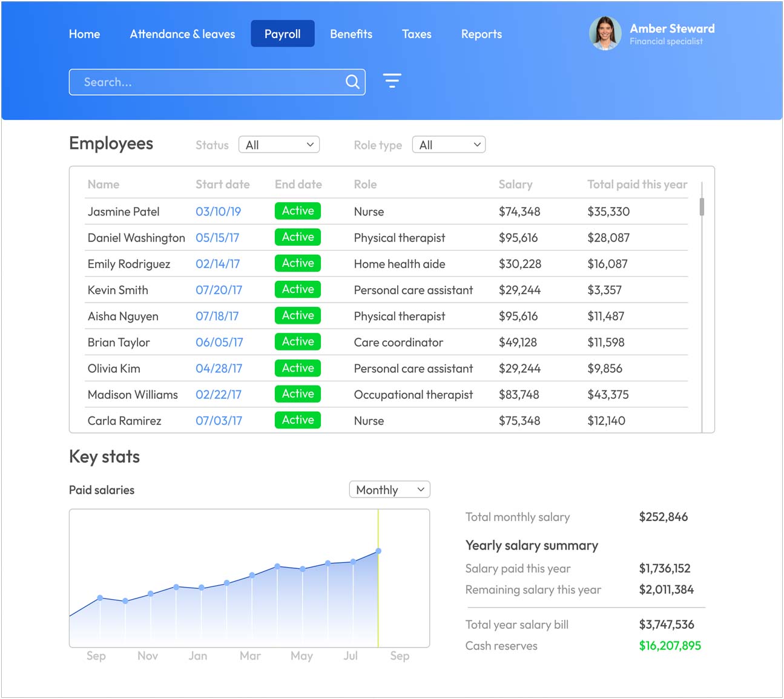
Task: Navigate to the Taxes tab
Action: coord(417,34)
